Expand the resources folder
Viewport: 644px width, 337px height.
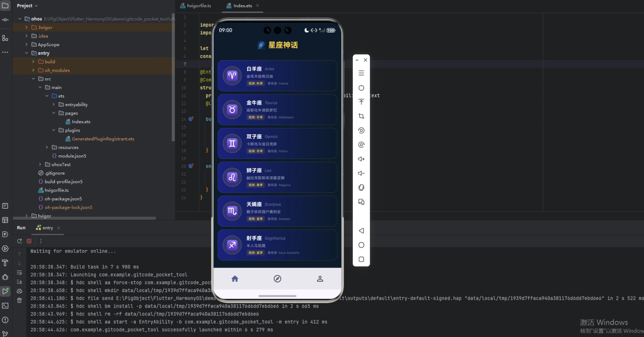click(x=47, y=147)
